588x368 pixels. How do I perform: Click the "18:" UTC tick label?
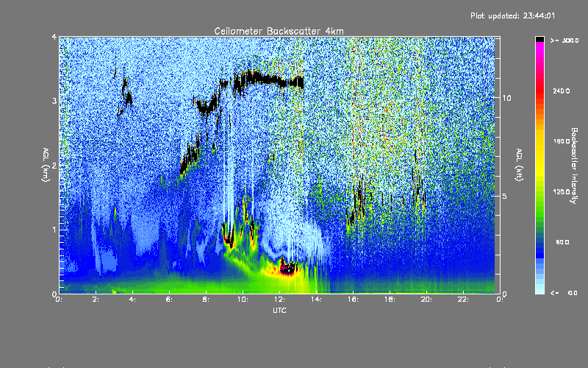click(x=390, y=300)
